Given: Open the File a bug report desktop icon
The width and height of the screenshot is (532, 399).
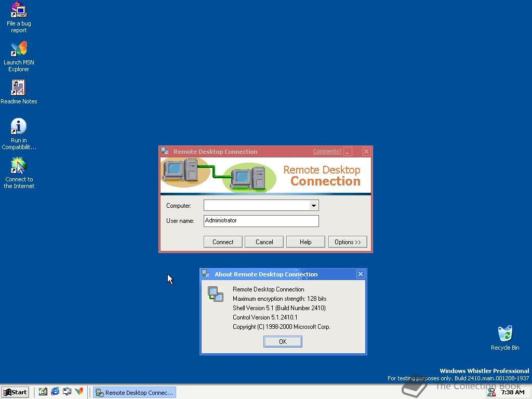Looking at the screenshot, I should pos(19,17).
